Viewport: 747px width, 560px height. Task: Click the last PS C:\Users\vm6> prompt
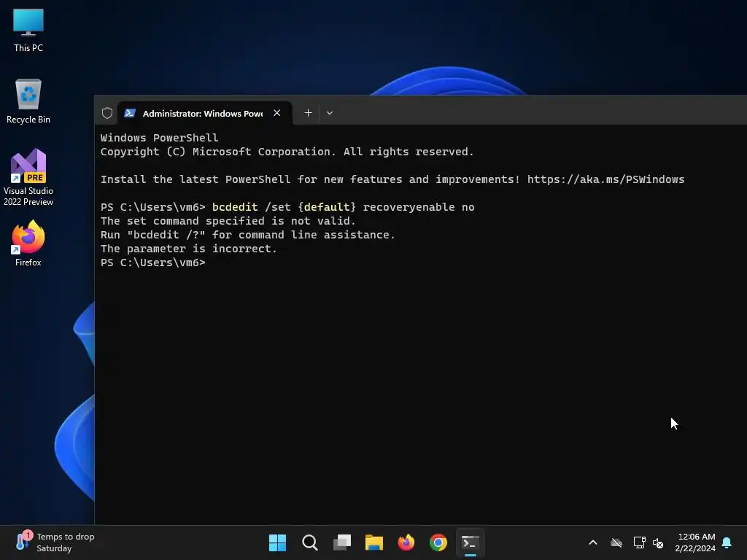(x=153, y=262)
